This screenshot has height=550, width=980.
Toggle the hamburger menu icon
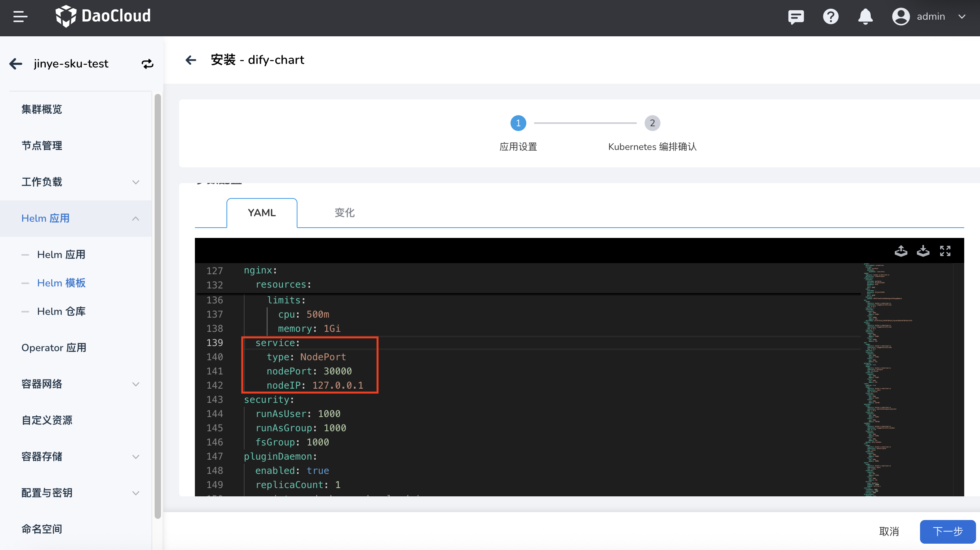20,17
